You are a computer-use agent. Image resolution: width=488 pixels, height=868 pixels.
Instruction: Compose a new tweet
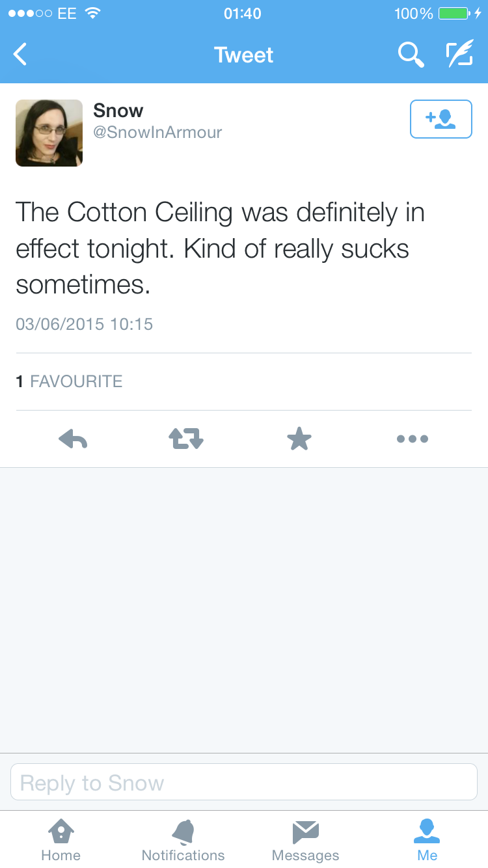[459, 55]
